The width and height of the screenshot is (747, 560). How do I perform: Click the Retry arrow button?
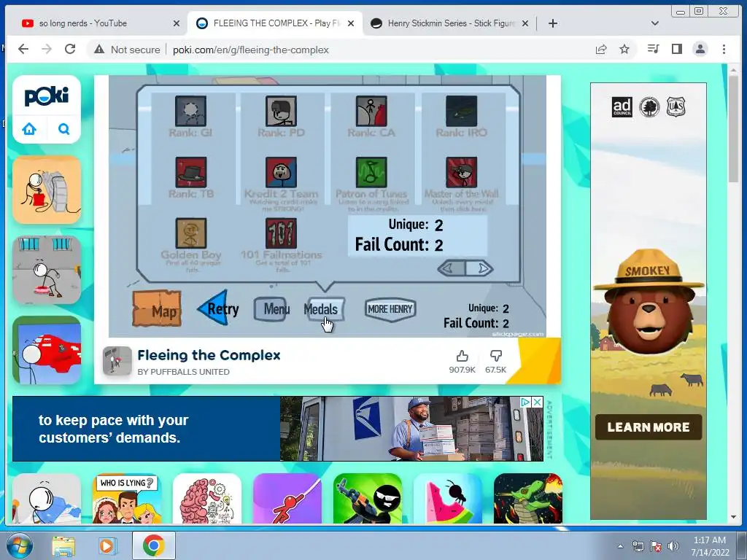218,308
